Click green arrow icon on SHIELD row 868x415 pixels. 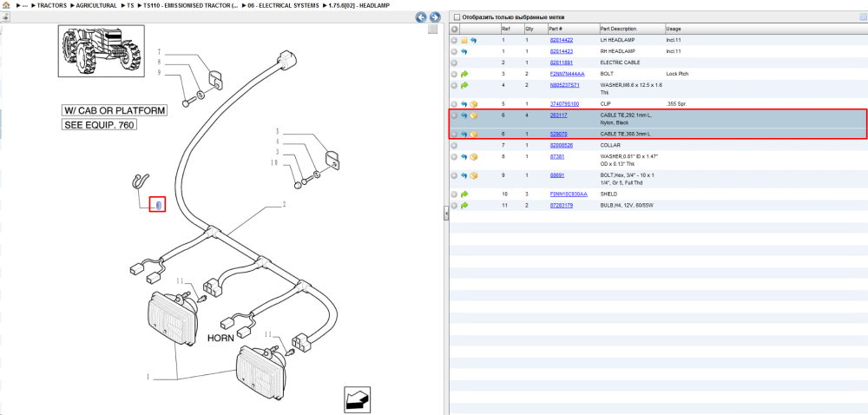(464, 194)
